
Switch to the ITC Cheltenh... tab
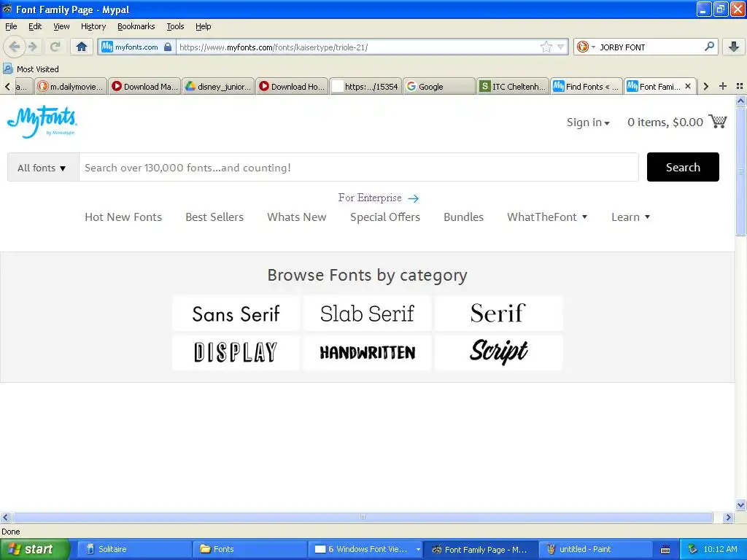point(513,86)
